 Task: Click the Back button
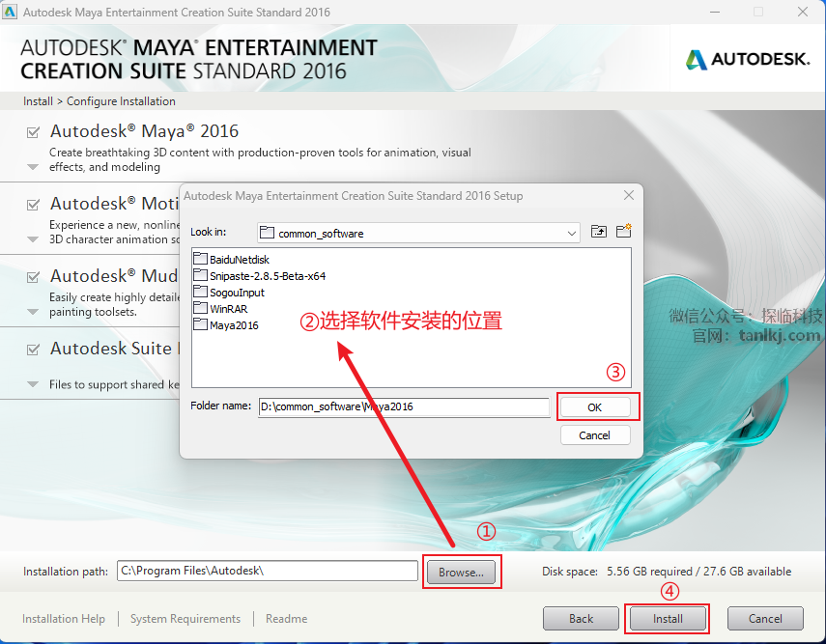(581, 619)
